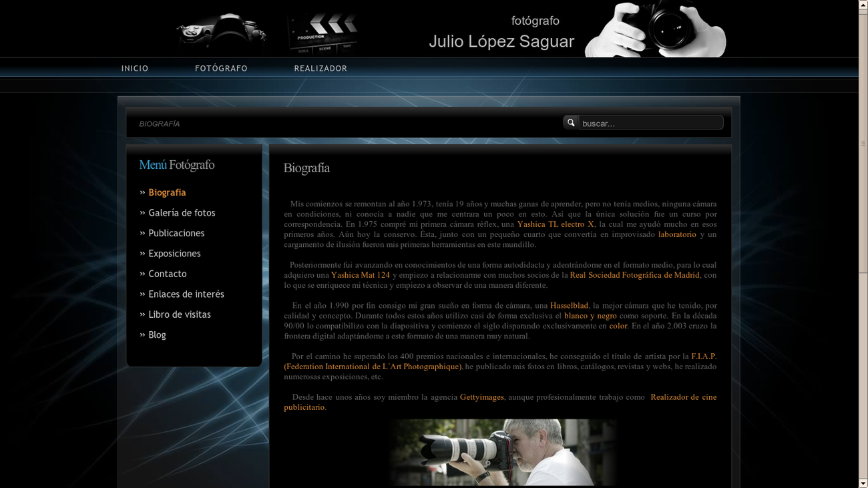Click the Gettyimages link in the biography

pos(481,397)
